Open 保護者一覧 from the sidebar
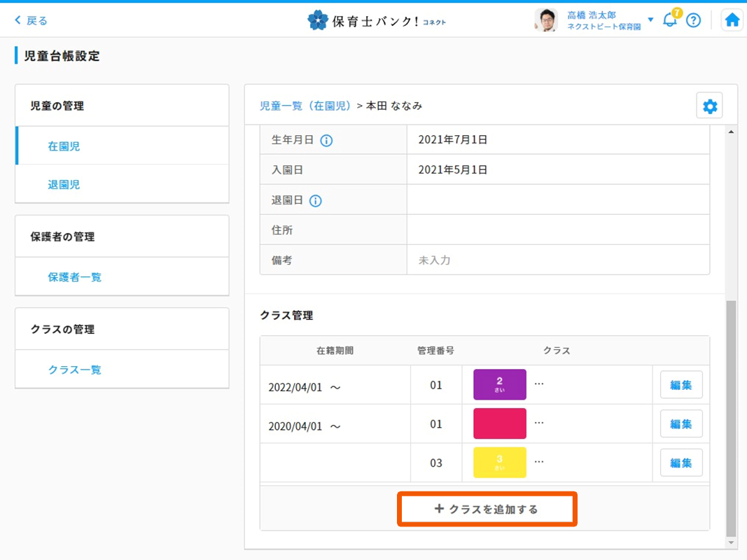The height and width of the screenshot is (560, 747). pos(74,277)
